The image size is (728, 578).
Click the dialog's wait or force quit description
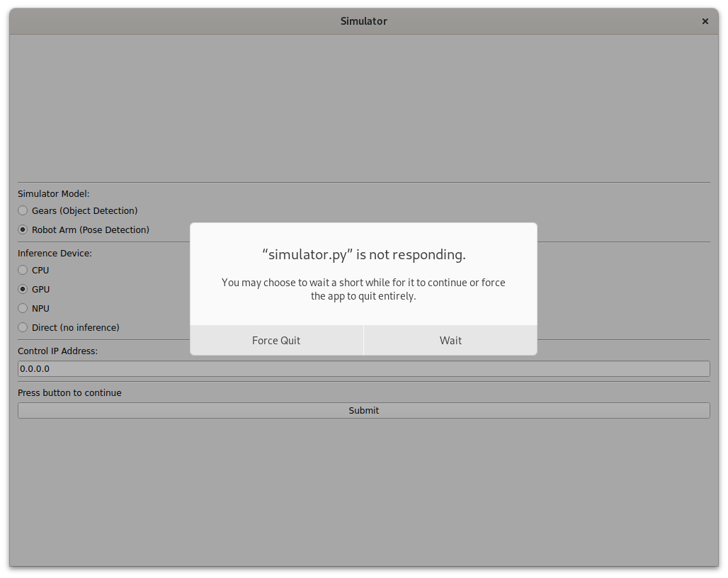coord(363,289)
